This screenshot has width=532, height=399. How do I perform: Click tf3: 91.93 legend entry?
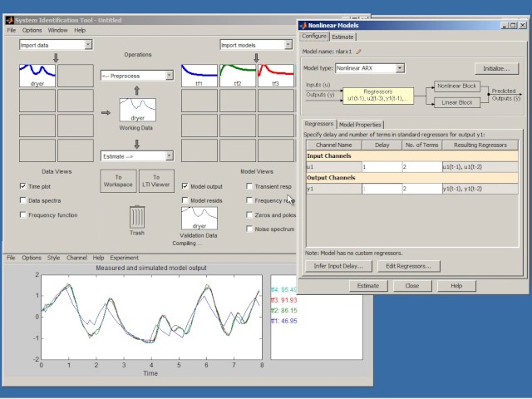284,300
